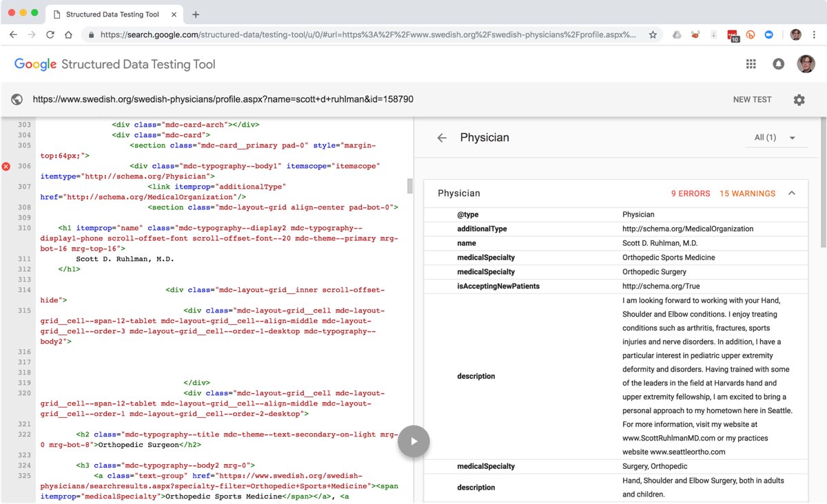Click the results pane scrollbar

[x=824, y=183]
